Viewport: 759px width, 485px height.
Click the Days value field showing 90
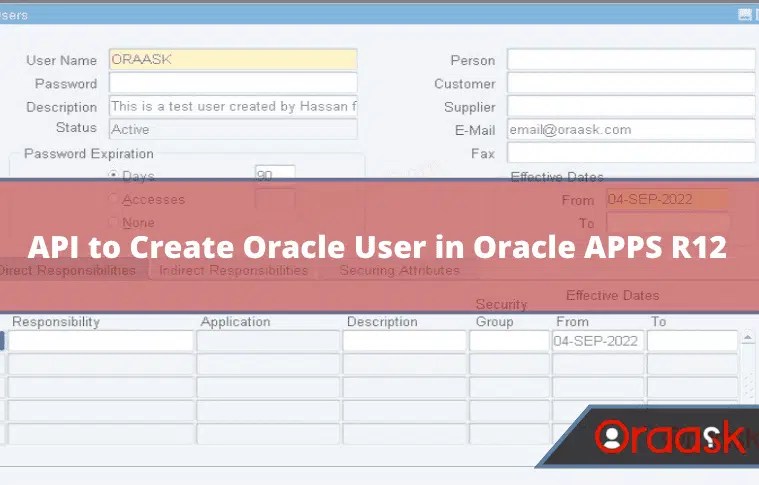[275, 175]
